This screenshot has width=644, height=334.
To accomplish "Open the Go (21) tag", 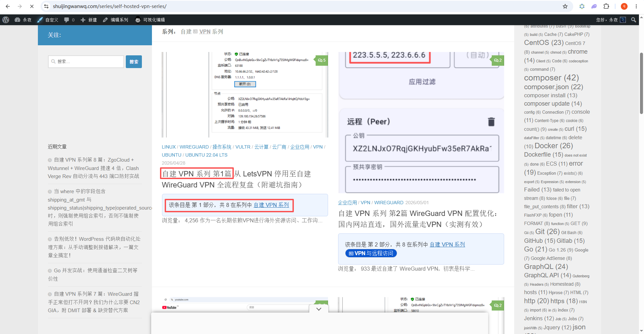I will [536, 249].
